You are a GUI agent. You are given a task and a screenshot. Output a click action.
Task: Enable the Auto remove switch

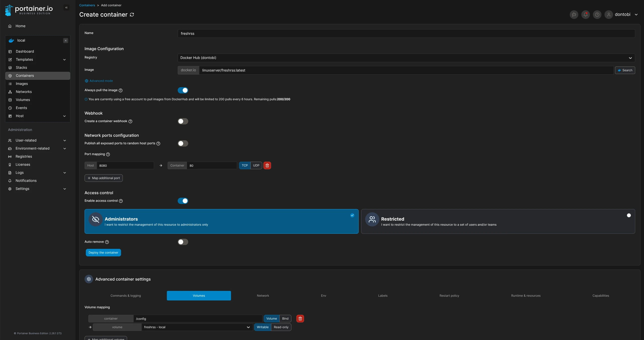pyautogui.click(x=183, y=242)
